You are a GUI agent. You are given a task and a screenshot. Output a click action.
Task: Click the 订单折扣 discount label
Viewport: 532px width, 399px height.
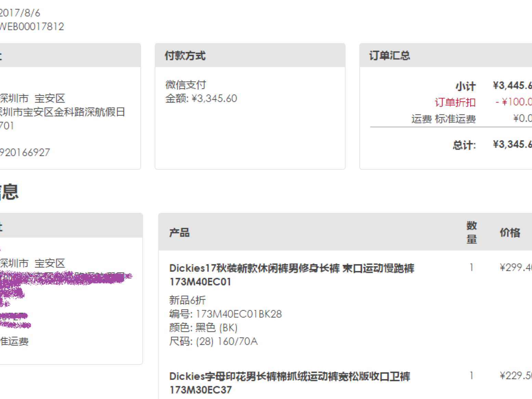455,102
